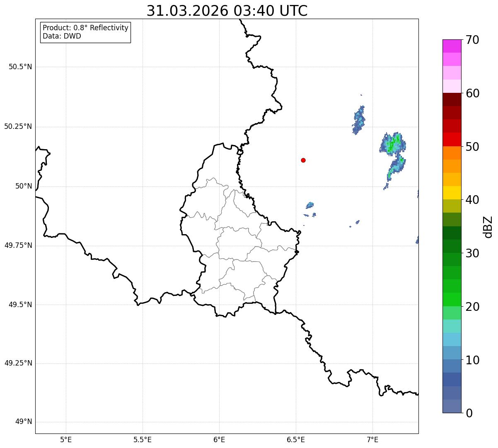
Task: Click the red station marker dot
Action: tap(303, 160)
